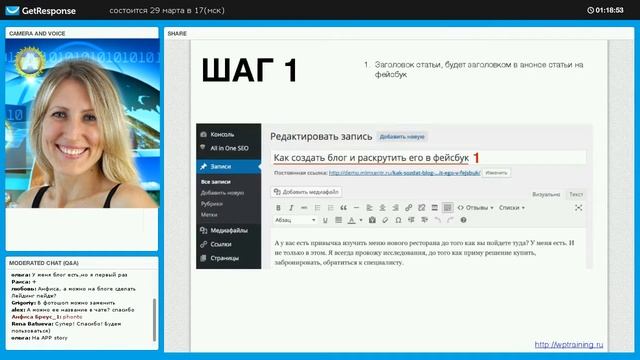Open All in One SEO menu
This screenshot has height=360, width=640.
229,148
